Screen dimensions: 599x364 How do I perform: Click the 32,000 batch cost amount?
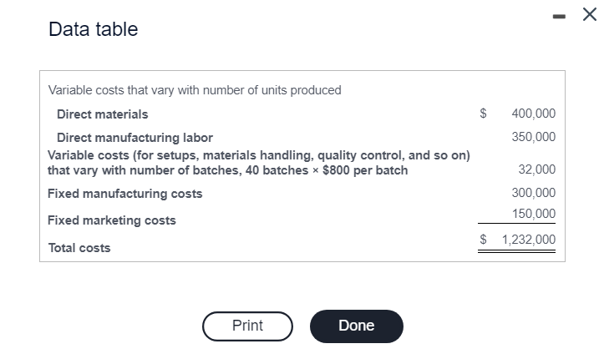536,169
